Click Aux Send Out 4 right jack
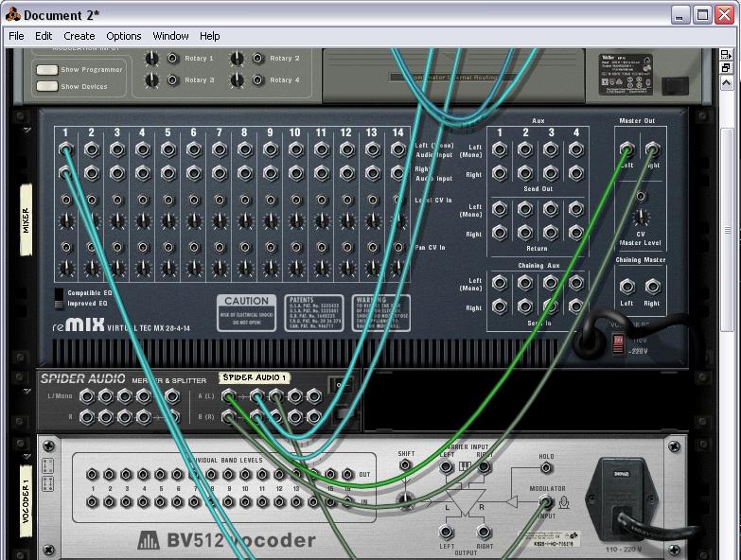Viewport: 741px width, 560px height. pos(576,173)
